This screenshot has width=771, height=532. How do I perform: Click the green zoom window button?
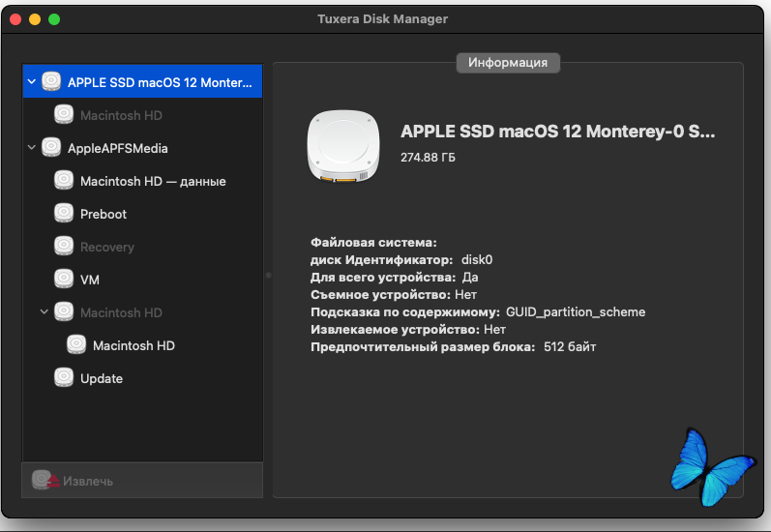click(x=54, y=19)
